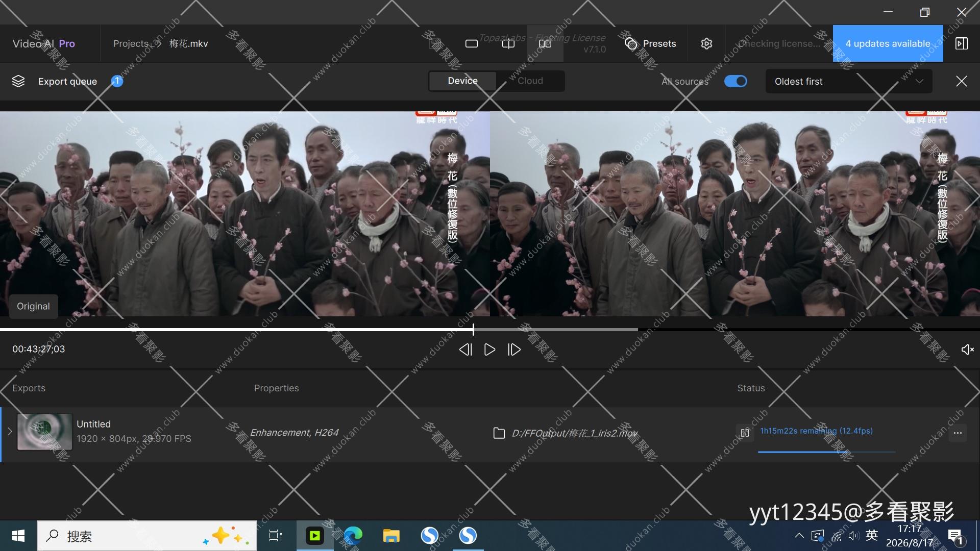
Task: Select the split view layout icon
Action: click(508, 44)
